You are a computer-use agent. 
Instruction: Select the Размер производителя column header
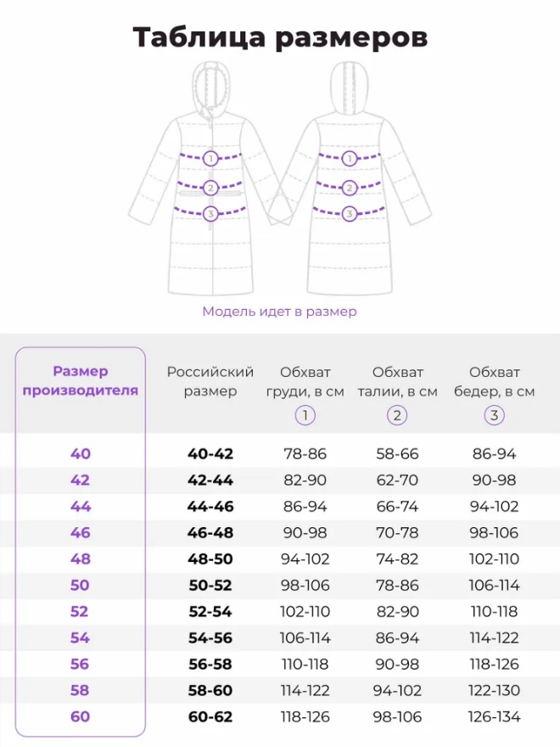pyautogui.click(x=81, y=381)
